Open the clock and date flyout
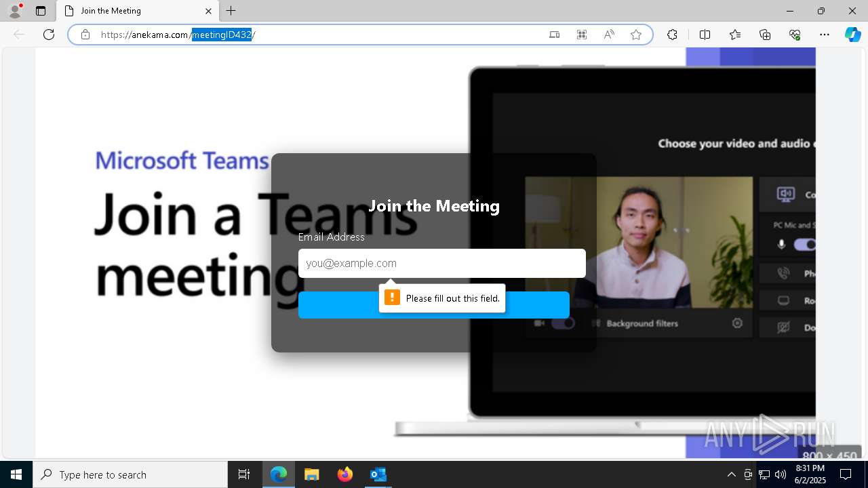The height and width of the screenshot is (488, 868). [810, 474]
